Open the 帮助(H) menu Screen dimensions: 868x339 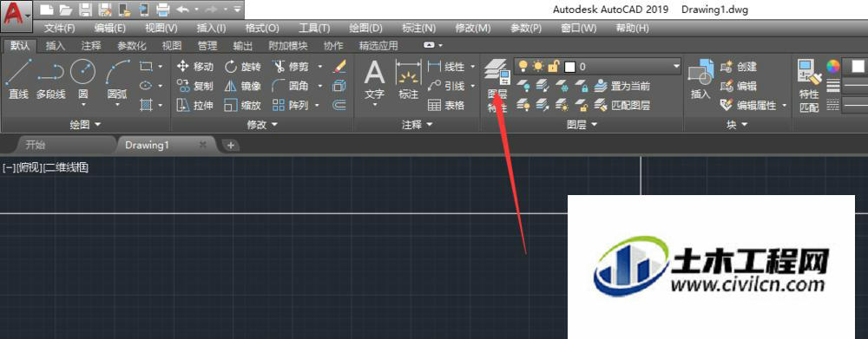click(632, 28)
